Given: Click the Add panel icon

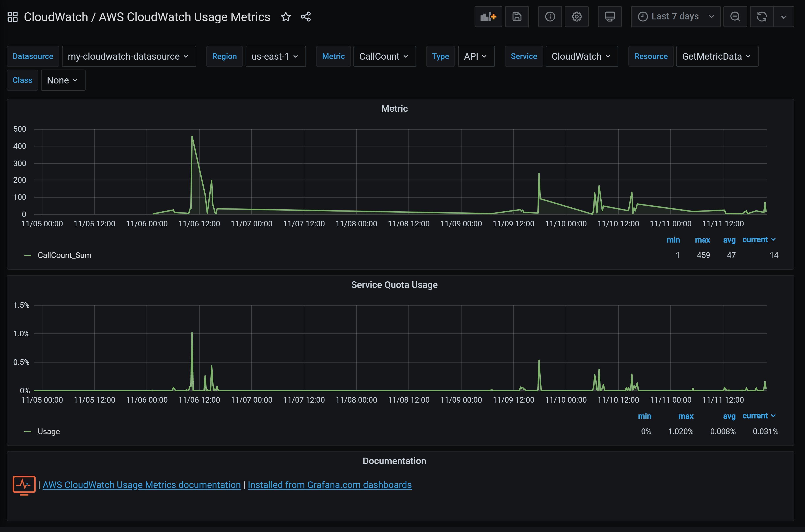Looking at the screenshot, I should pos(488,17).
